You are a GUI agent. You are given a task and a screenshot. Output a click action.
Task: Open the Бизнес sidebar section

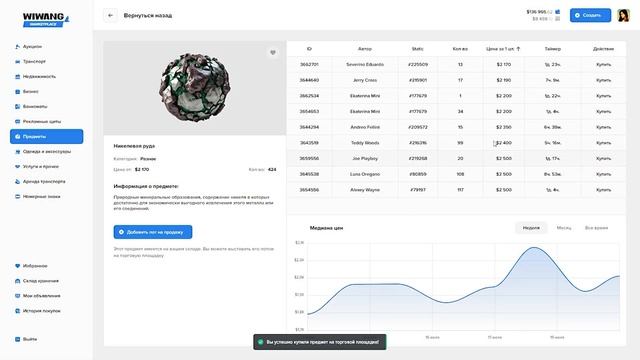[x=30, y=91]
